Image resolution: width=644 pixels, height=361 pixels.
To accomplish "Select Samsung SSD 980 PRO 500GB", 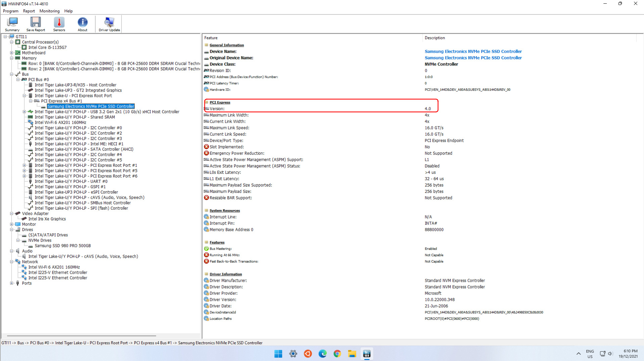I will coord(63,246).
